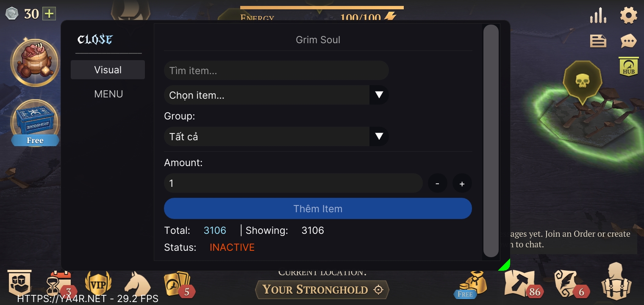This screenshot has height=305, width=644.
Task: Expand the Chọn item dropdown
Action: (x=379, y=95)
